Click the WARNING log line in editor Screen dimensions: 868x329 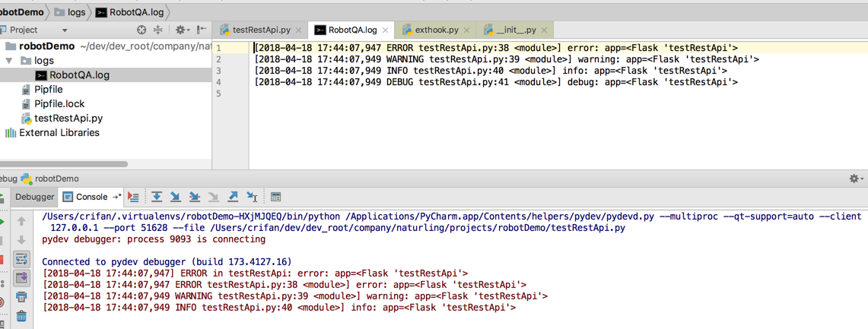pos(506,59)
